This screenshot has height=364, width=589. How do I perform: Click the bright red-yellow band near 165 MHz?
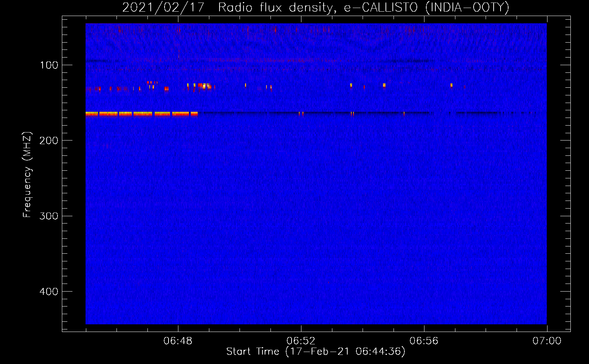tap(142, 114)
